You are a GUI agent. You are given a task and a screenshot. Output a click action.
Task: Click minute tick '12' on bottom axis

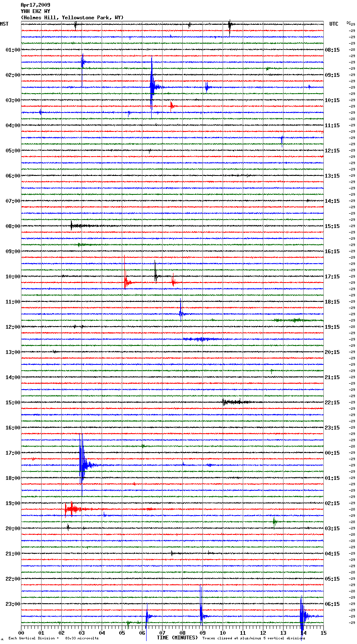pyautogui.click(x=263, y=633)
